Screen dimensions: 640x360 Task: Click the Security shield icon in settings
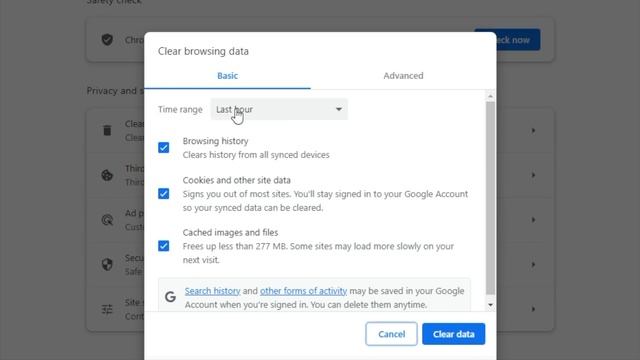tap(107, 264)
